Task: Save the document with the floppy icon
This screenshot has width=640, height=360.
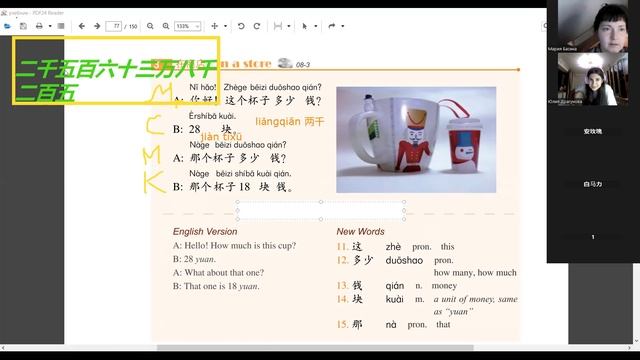Action: tap(23, 26)
